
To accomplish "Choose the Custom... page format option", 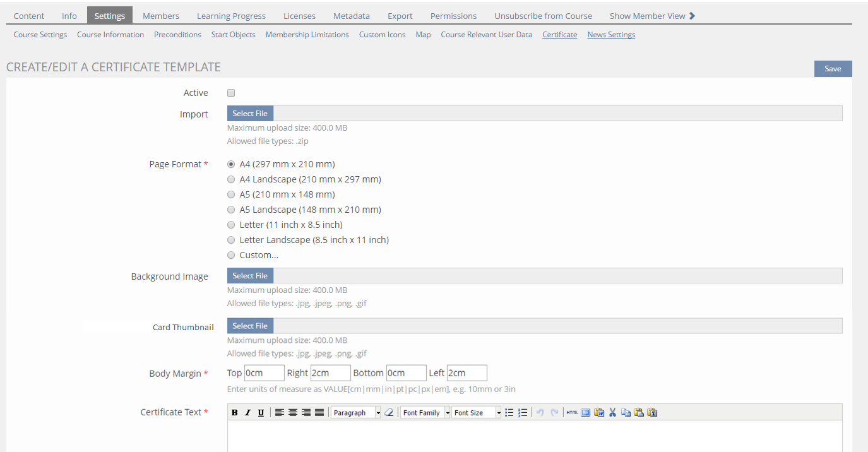I will pos(231,255).
